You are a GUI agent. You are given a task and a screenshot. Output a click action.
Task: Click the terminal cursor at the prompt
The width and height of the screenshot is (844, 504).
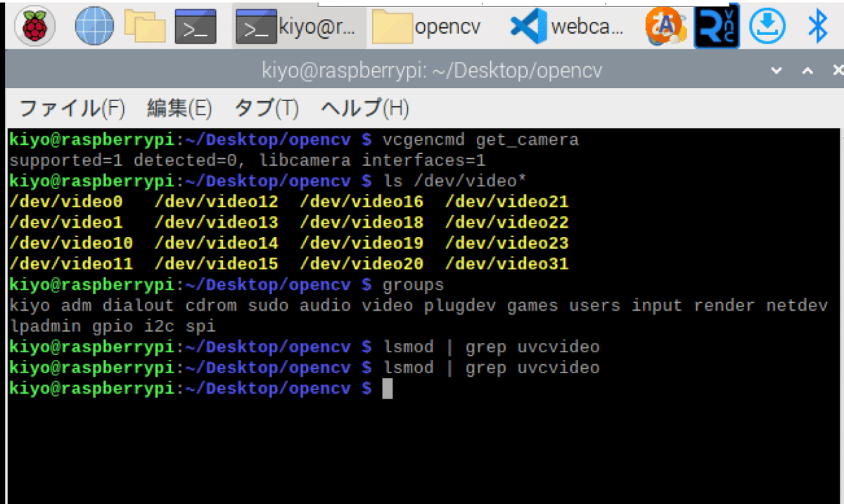(388, 389)
